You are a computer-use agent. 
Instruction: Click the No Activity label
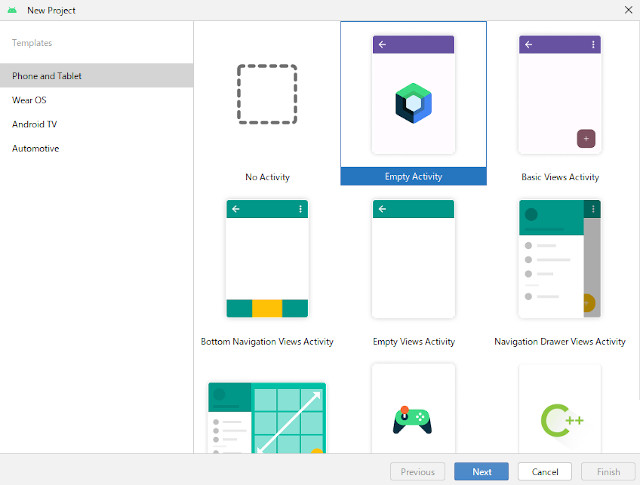tap(267, 177)
